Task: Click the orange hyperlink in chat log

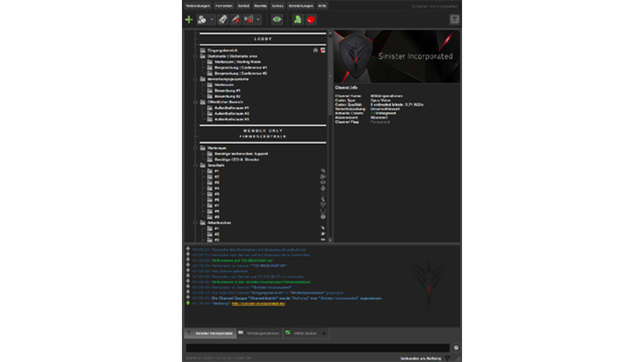Action: click(260, 303)
